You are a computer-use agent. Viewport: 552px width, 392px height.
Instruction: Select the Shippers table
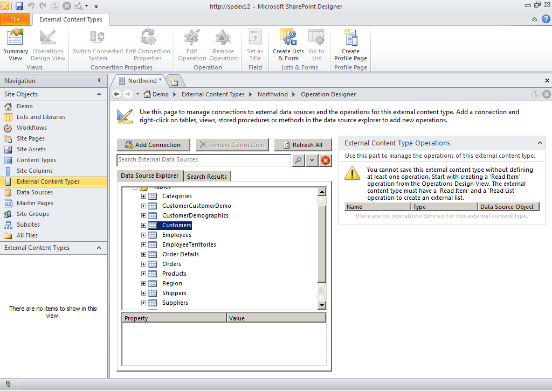[174, 293]
